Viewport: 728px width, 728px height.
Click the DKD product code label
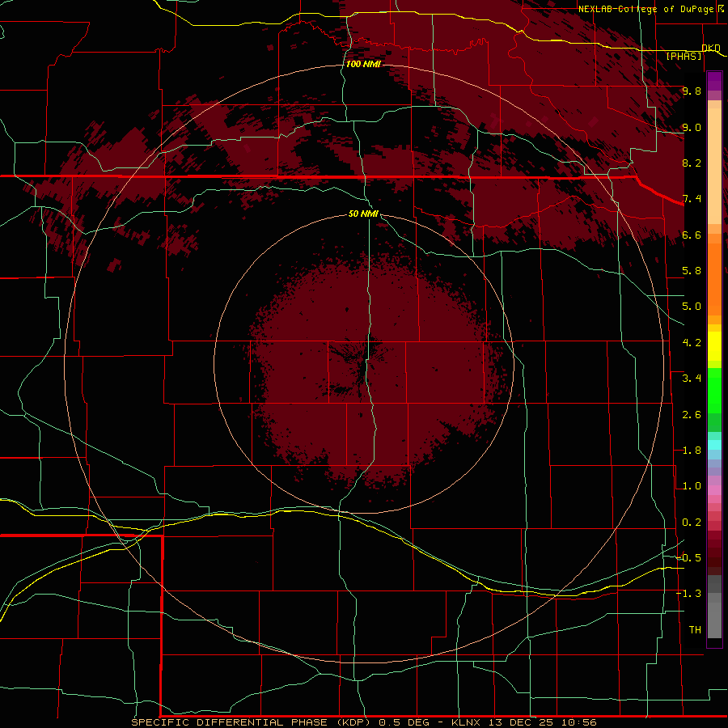711,48
